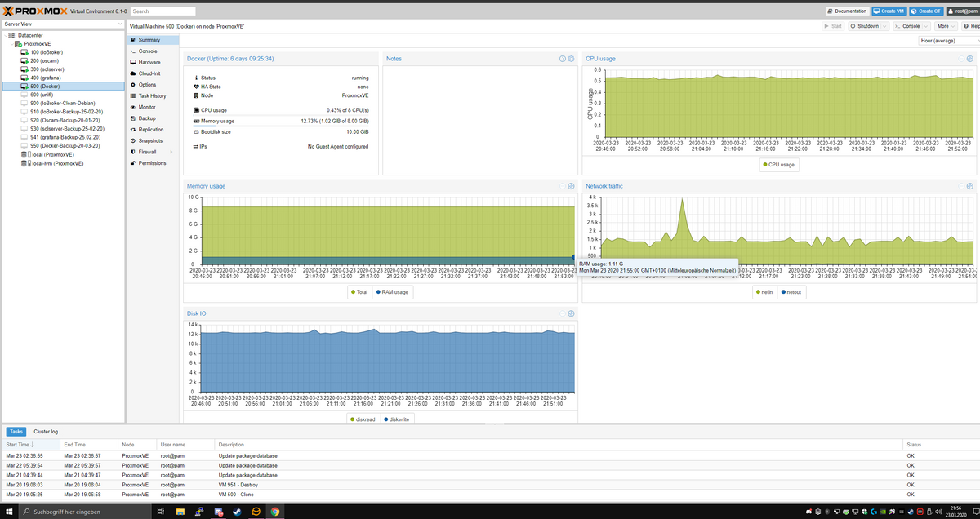980x519 pixels.
Task: Click the zoom toggle icon on Memory usage chart
Action: click(571, 186)
